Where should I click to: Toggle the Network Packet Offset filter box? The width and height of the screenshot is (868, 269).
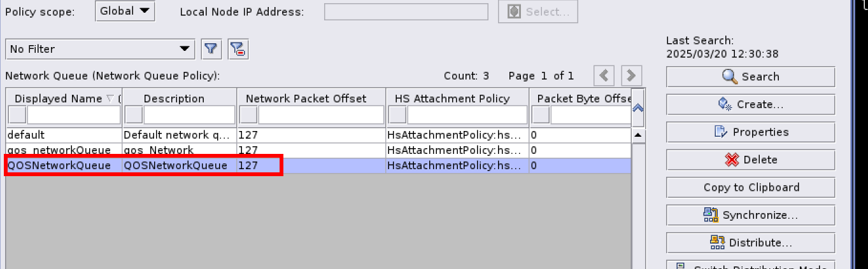[x=248, y=114]
